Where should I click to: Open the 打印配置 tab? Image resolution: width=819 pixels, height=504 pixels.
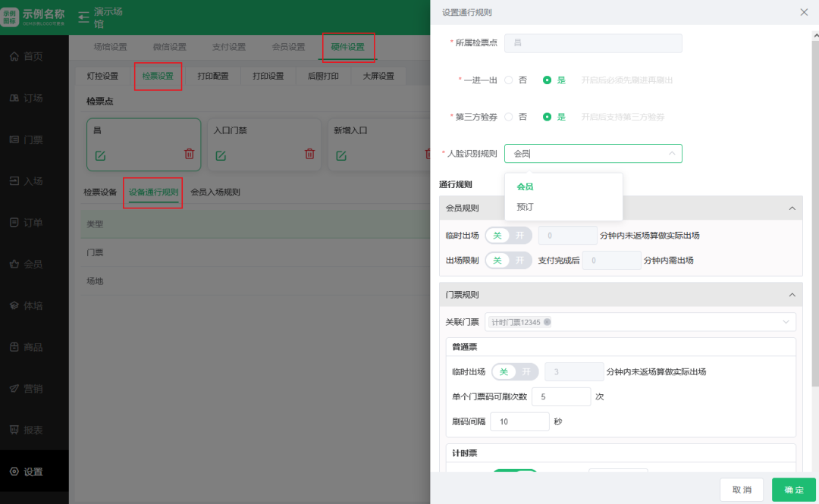click(x=215, y=76)
